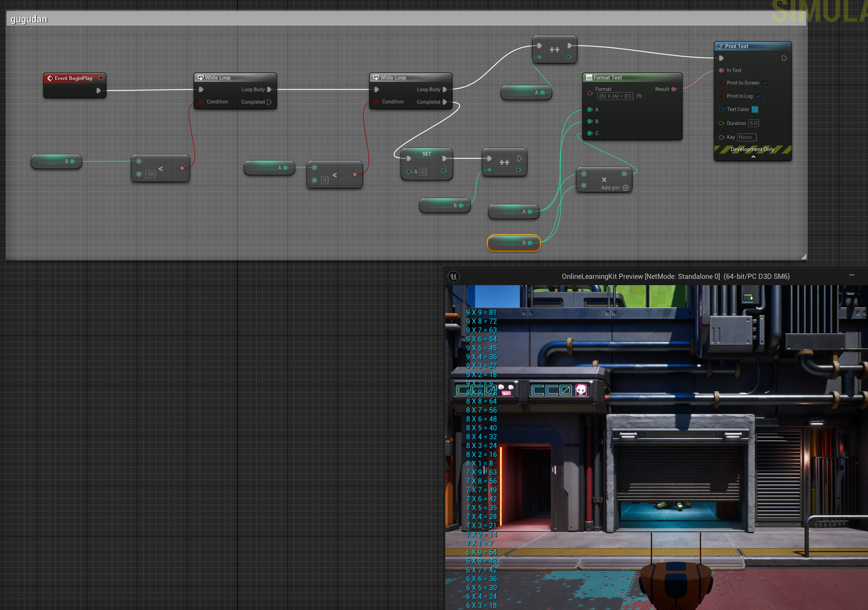Collapse Print Text advanced pins arrow
Image resolution: width=868 pixels, height=610 pixels.
click(753, 157)
